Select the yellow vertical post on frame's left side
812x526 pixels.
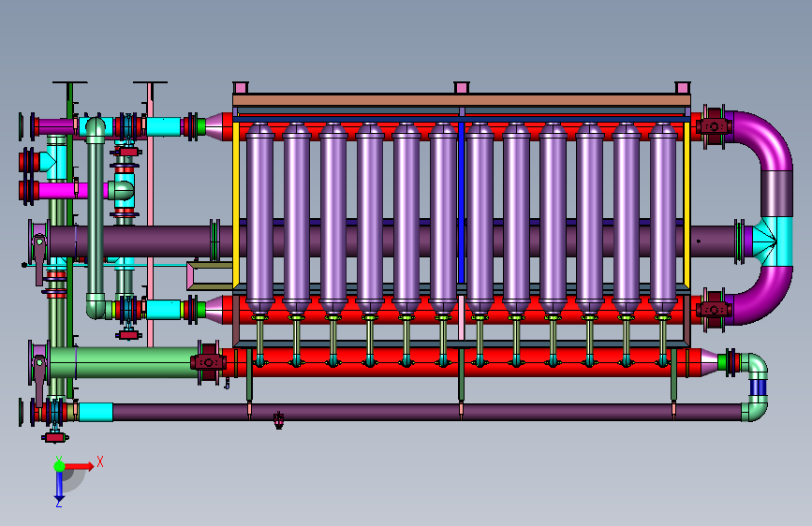pos(236,203)
